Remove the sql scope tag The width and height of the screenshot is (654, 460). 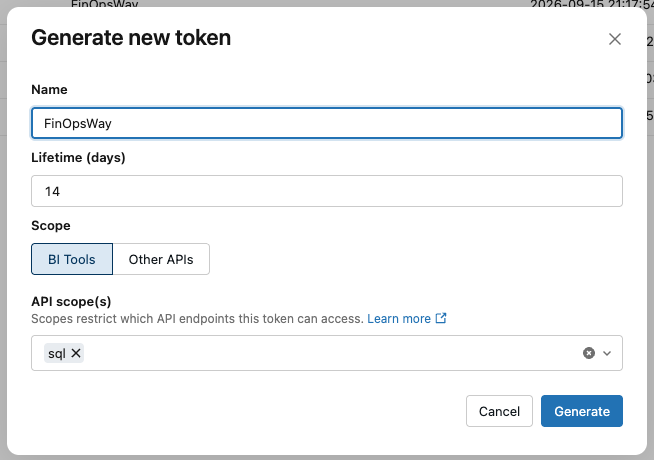click(76, 353)
